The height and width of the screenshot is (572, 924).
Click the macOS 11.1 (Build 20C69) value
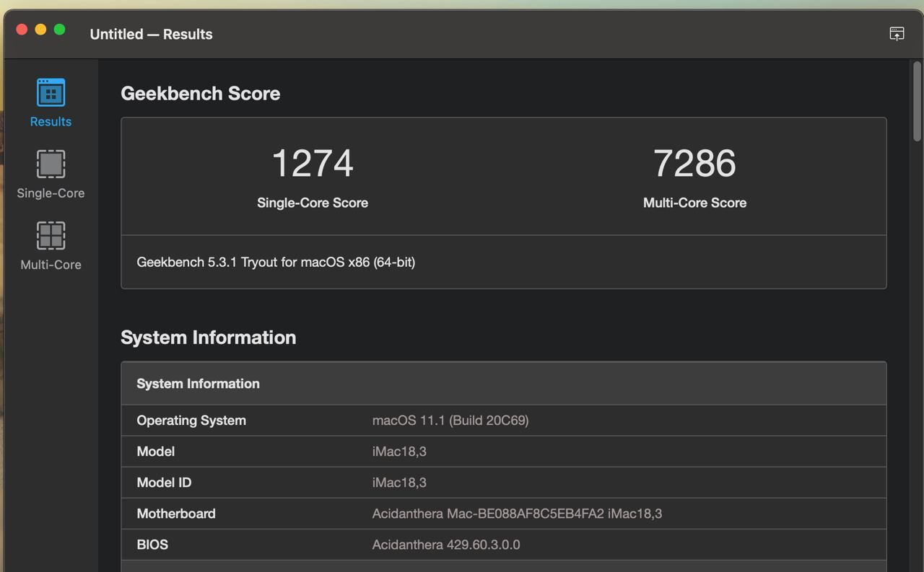pos(450,421)
